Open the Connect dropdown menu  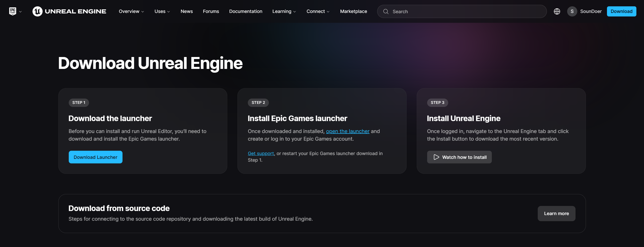[318, 11]
